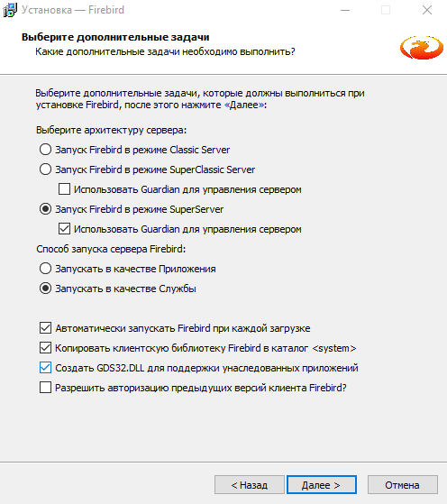Viewport: 447px width, 504px height.
Task: Select SuperServer mode radio button
Action: [x=45, y=209]
